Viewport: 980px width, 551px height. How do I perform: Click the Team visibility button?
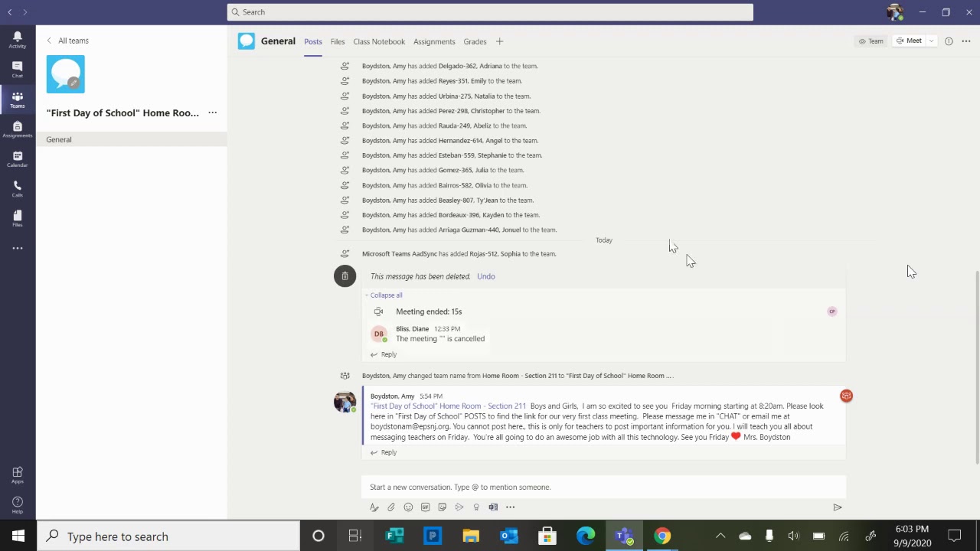pos(871,41)
